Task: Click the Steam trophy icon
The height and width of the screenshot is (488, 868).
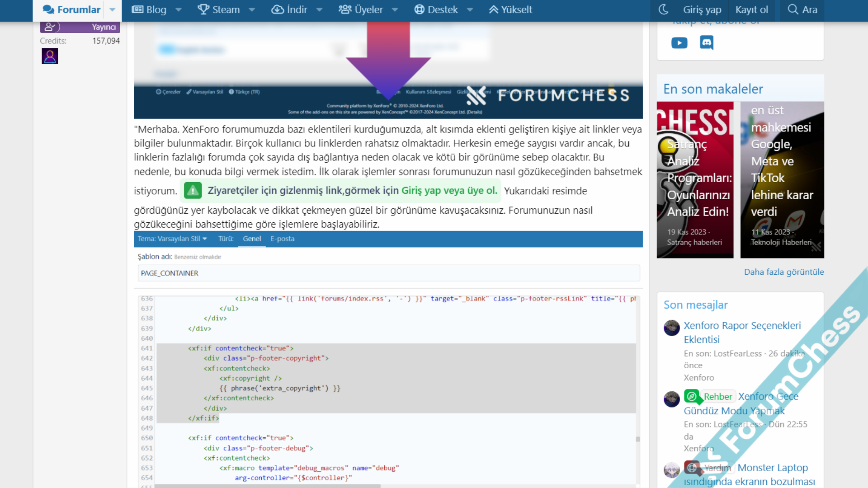Action: click(x=203, y=9)
